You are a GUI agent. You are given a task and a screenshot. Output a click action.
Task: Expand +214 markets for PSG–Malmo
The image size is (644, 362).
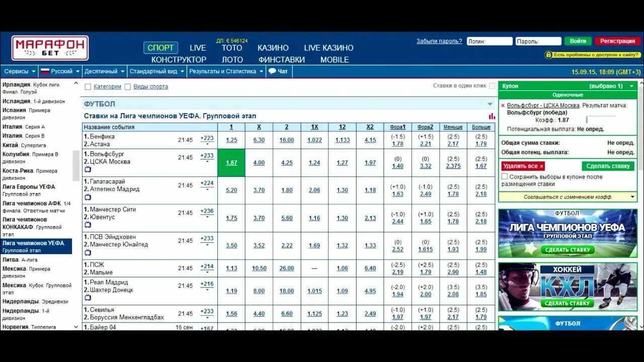pyautogui.click(x=207, y=268)
